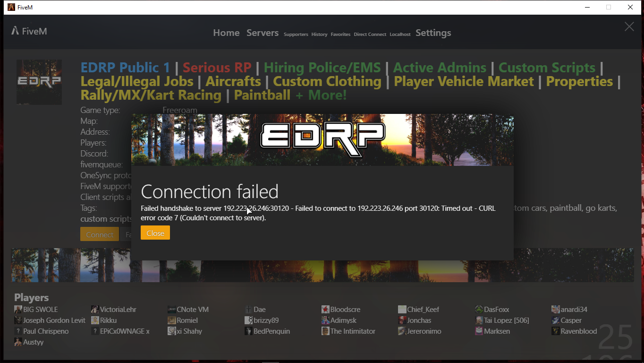Click Tai Lopez [506] avatar
Screen dimensions: 644x363
479,320
